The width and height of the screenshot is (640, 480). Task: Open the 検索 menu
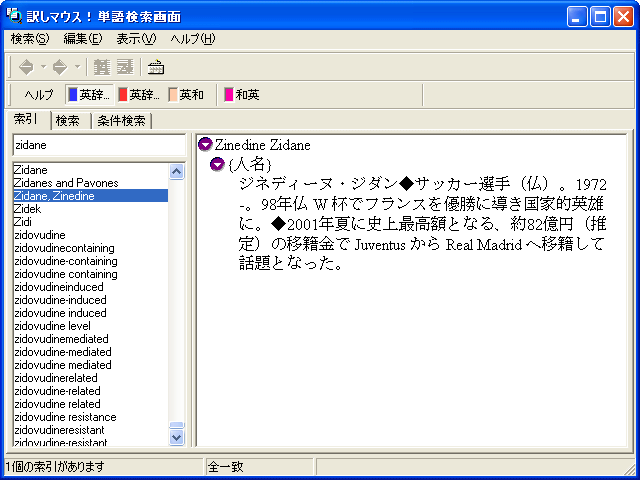[29, 39]
